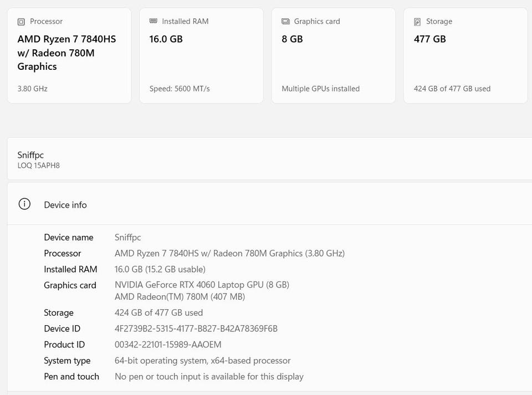
Task: Select the AMD Radeon(TM) 780M (407 MB) line
Action: tap(180, 297)
